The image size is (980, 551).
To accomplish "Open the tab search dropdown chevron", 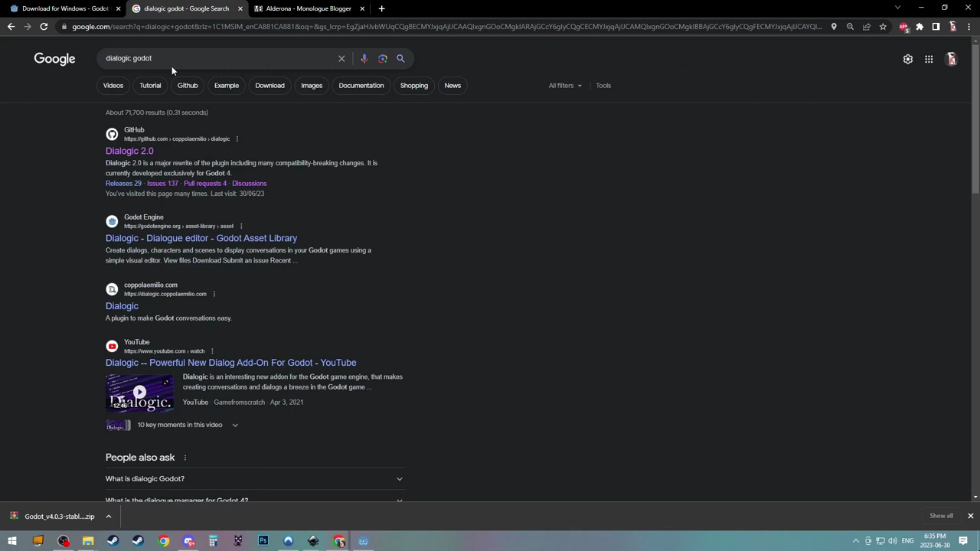I will pos(897,8).
